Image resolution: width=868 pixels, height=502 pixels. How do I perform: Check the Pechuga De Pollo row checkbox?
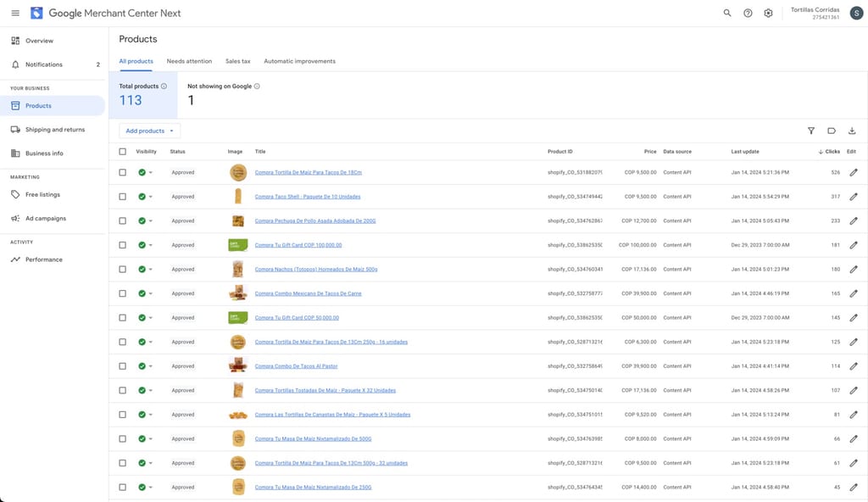click(x=122, y=220)
